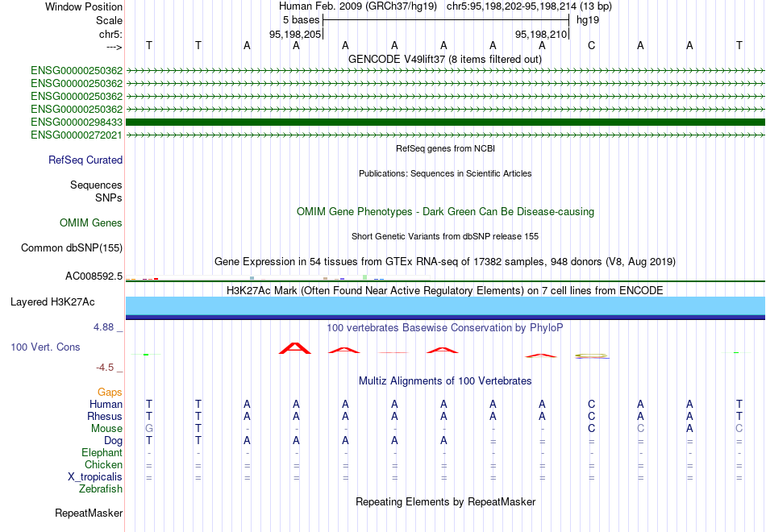Click the Scale ruler label
Image resolution: width=766 pixels, height=532 pixels.
coord(110,20)
